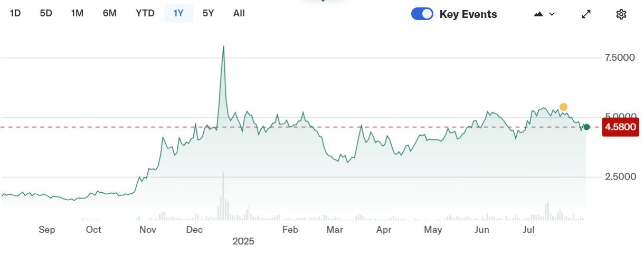The image size is (644, 254).
Task: Click the tallest December volume bar
Action: point(223,195)
